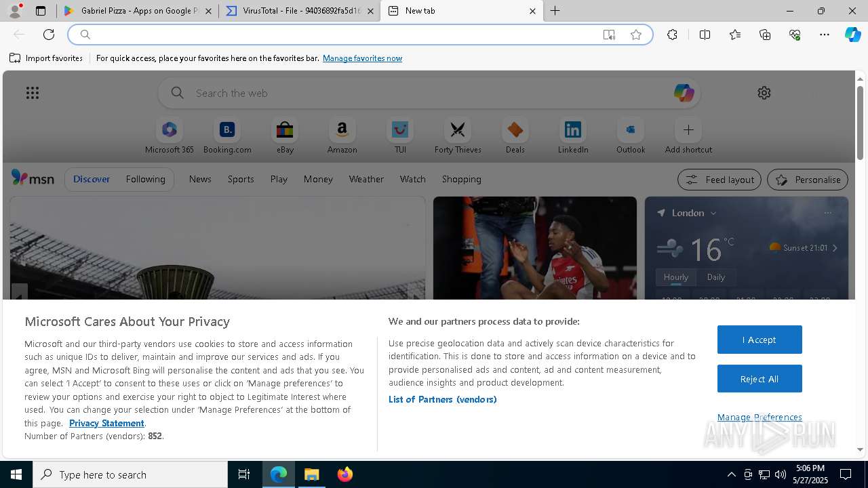This screenshot has height=488, width=868.
Task: Click I Accept cookie button
Action: 759,340
